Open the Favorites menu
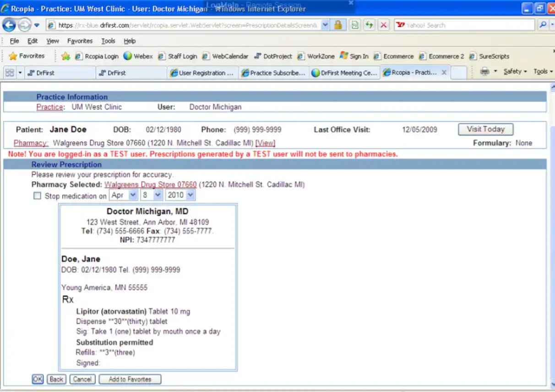 tap(80, 41)
